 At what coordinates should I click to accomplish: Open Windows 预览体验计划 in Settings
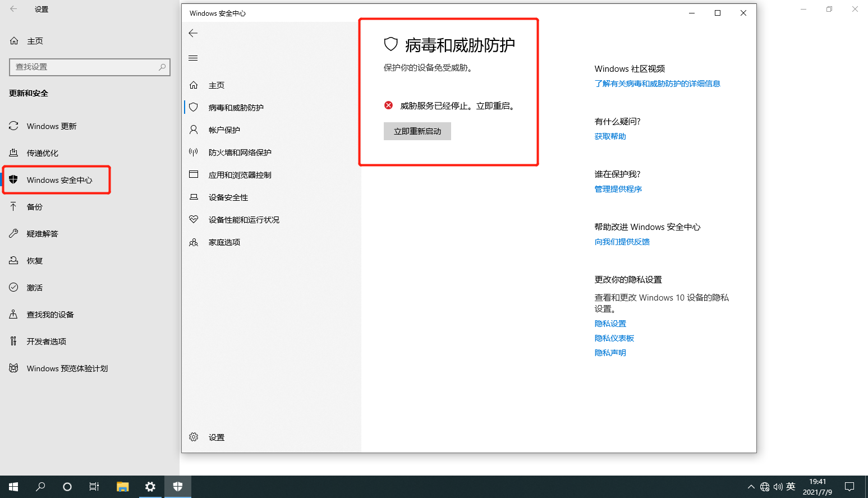(67, 368)
